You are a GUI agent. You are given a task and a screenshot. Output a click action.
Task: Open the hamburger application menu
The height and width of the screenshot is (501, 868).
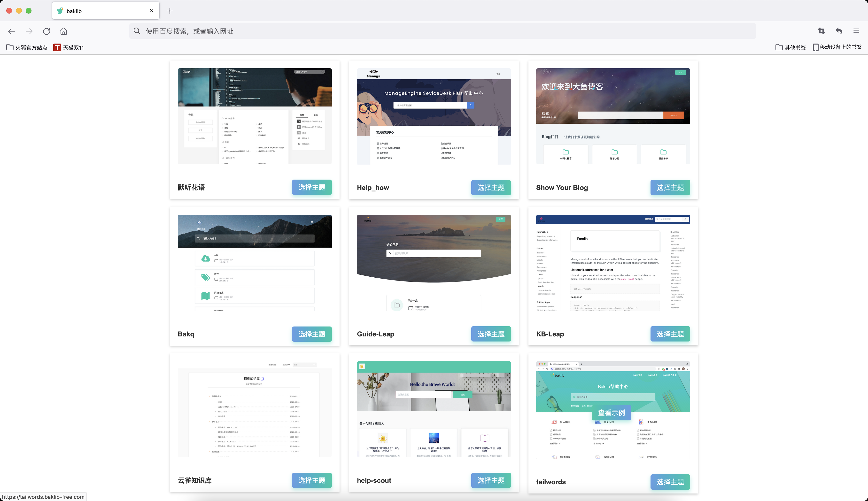click(x=856, y=31)
